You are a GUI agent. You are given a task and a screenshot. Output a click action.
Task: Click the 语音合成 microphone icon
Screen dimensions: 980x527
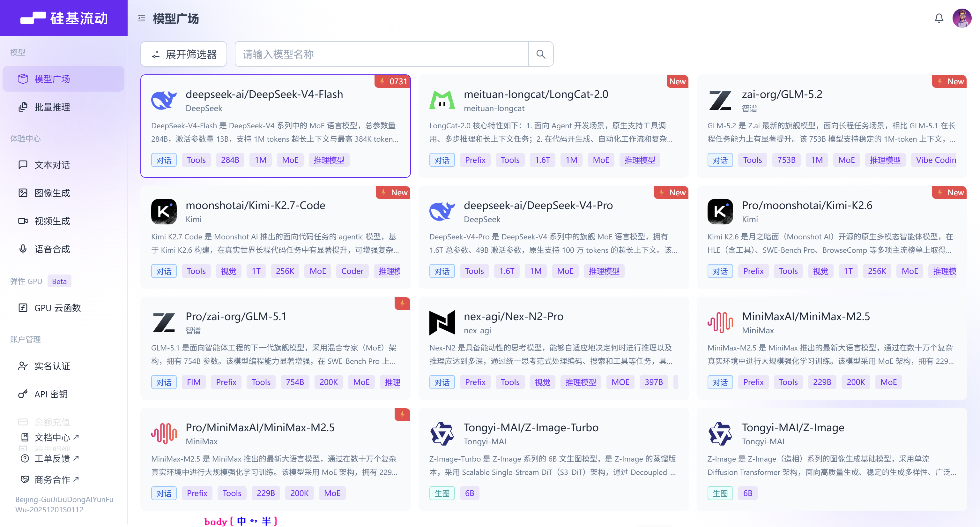click(23, 249)
